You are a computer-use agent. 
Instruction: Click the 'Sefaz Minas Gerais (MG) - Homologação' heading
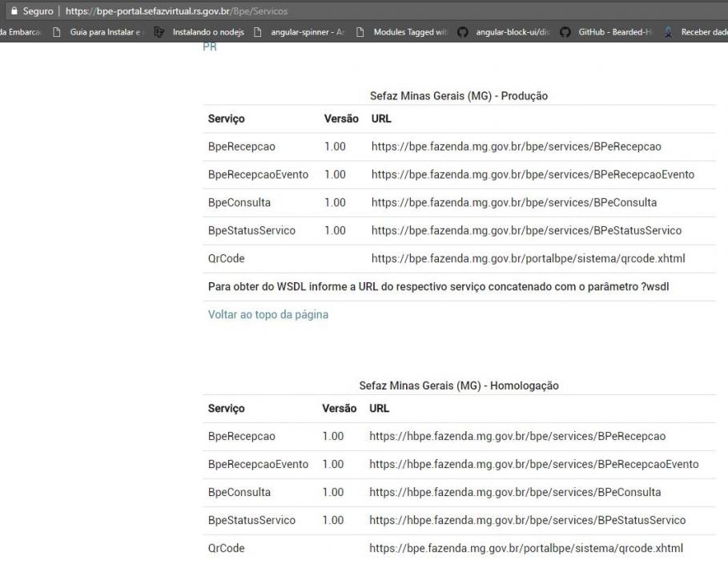[459, 385]
